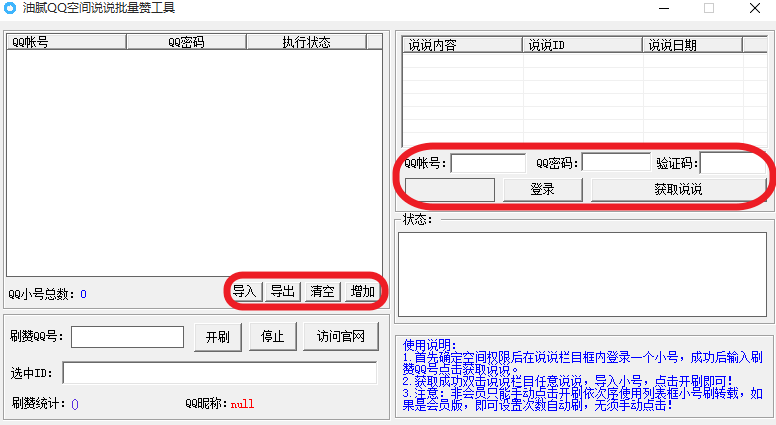Click the 说说日期 column header
Screen dimensions: 776x425
[692, 45]
